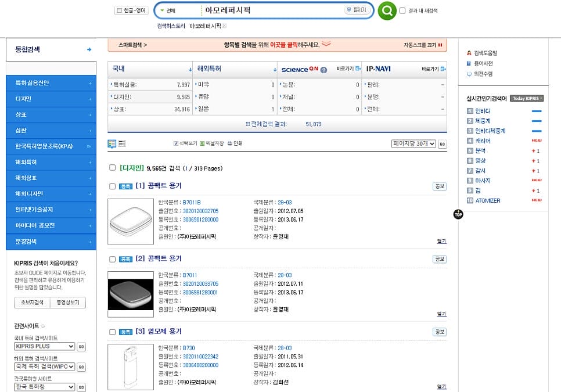561x392 pixels.
Task: Clear 아모레퍼시픽 from search history
Action: point(224,26)
